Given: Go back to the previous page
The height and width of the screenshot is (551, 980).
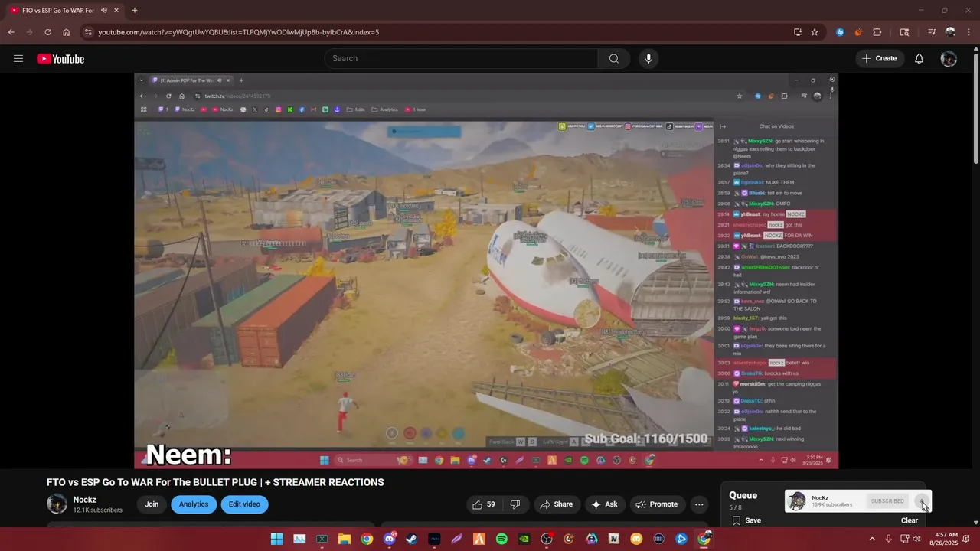Looking at the screenshot, I should point(11,32).
